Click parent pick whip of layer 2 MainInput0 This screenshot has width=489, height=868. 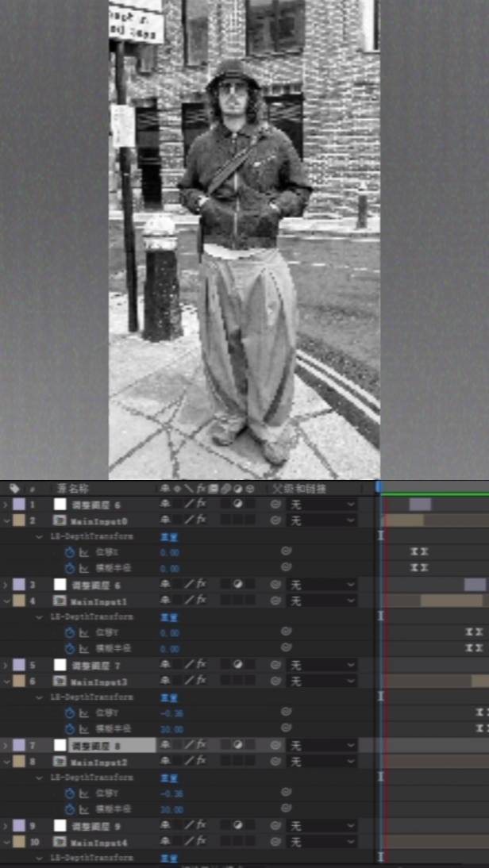(x=276, y=520)
